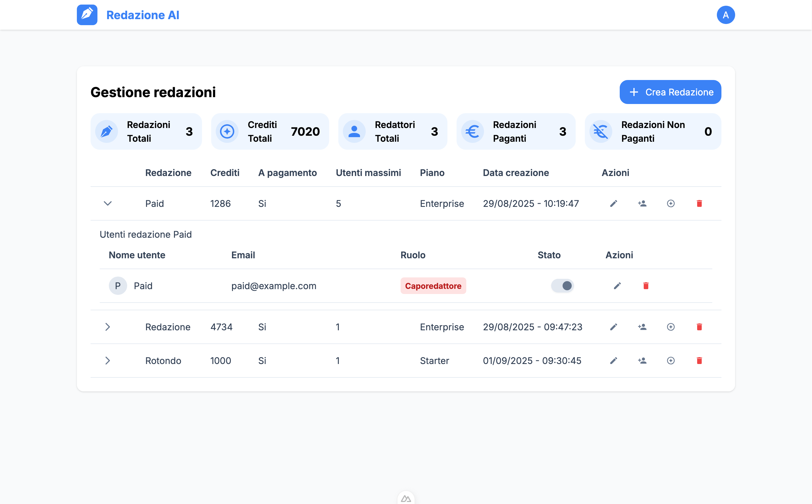Add credits to the Redazione row
This screenshot has width=812, height=504.
tap(671, 327)
